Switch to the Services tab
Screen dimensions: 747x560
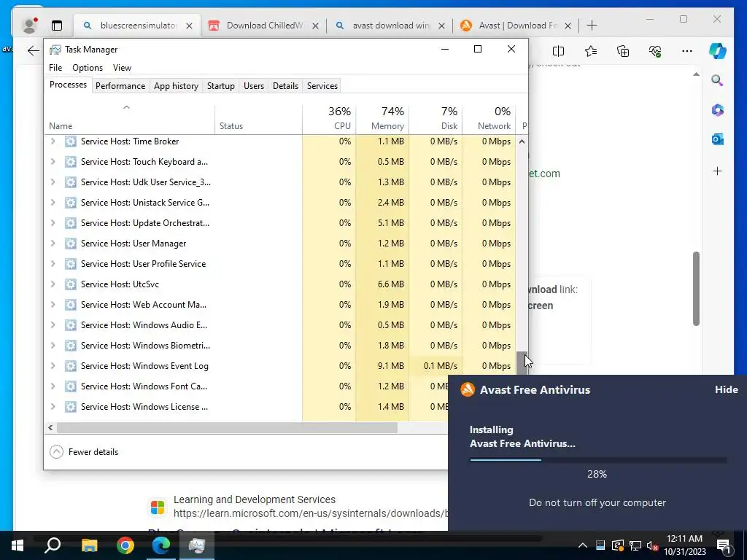click(x=322, y=86)
